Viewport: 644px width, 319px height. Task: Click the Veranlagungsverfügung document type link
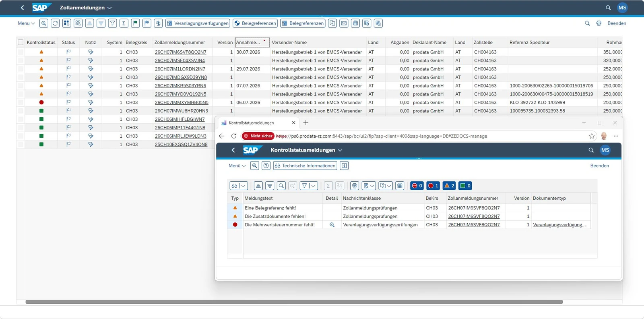coord(560,225)
